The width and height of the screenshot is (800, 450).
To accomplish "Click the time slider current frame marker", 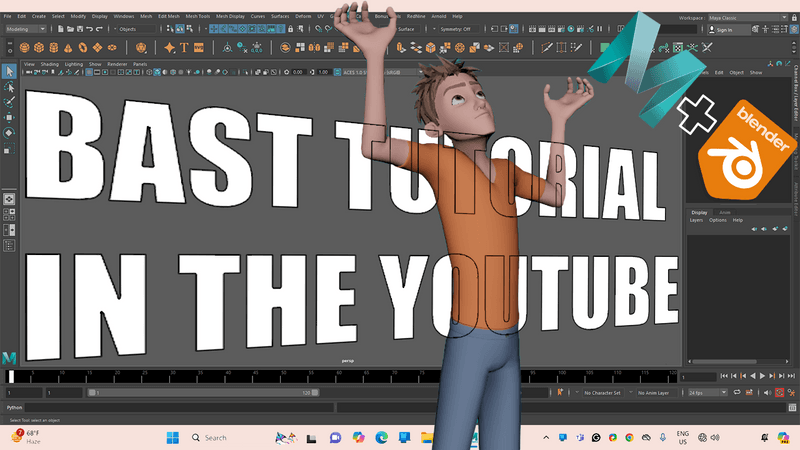I will coord(11,377).
